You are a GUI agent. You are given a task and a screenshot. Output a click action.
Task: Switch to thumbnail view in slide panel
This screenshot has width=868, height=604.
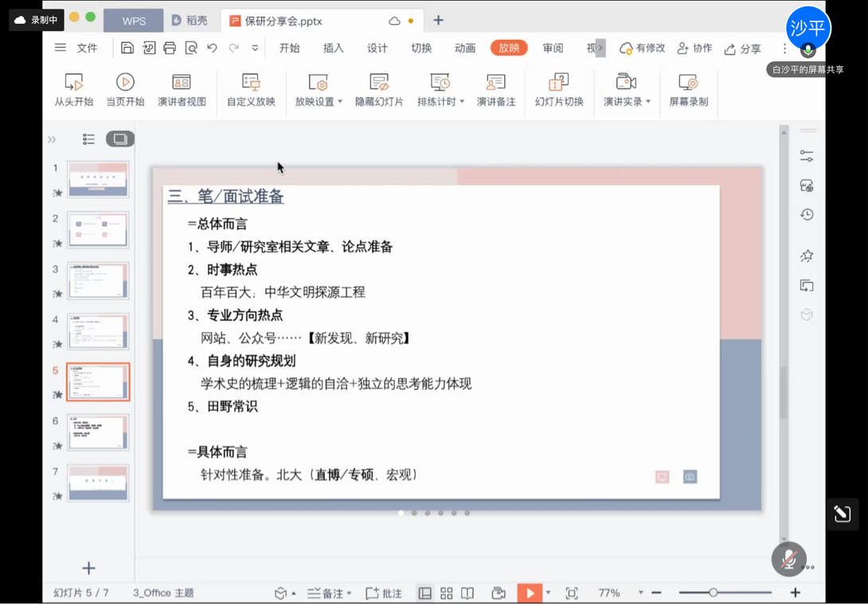coord(120,139)
